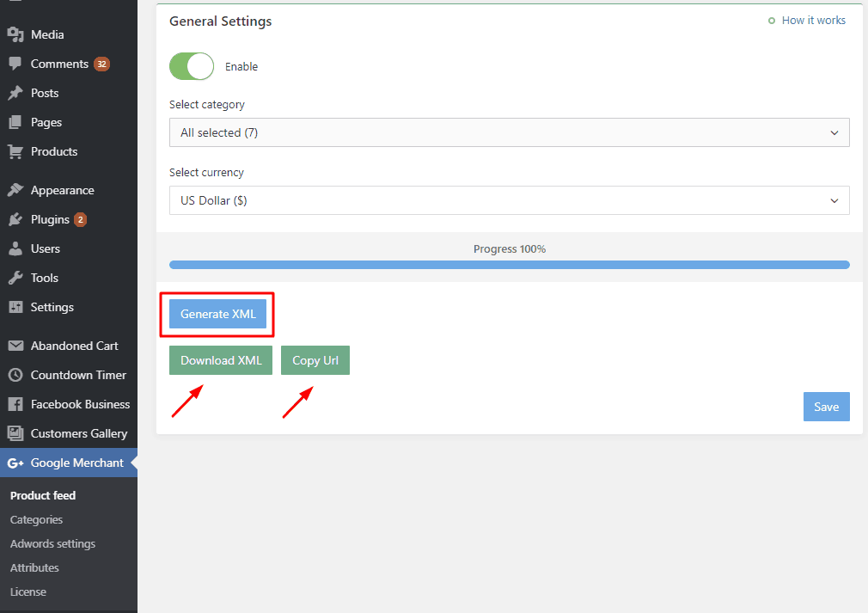Click the Appearance brush icon
868x613 pixels.
point(17,190)
